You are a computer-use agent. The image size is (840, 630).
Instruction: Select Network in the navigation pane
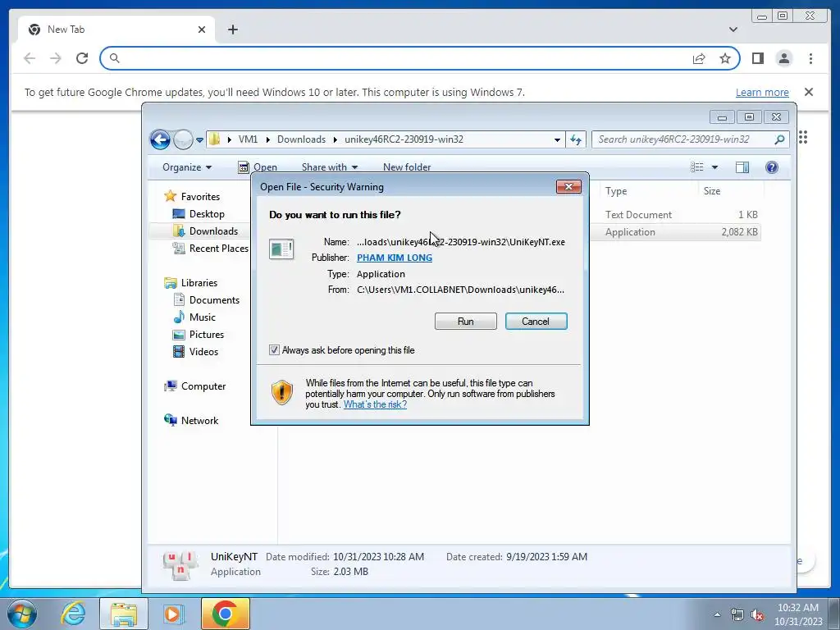[191, 421]
